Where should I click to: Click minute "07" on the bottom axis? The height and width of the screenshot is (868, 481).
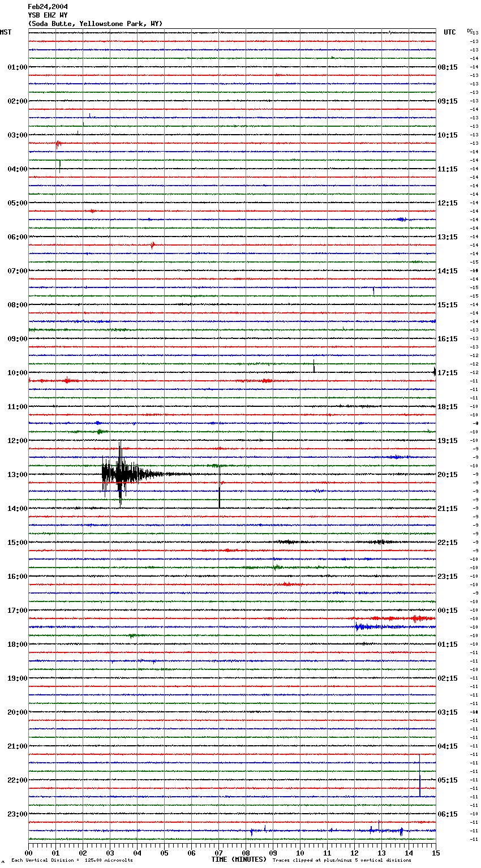coord(218,853)
